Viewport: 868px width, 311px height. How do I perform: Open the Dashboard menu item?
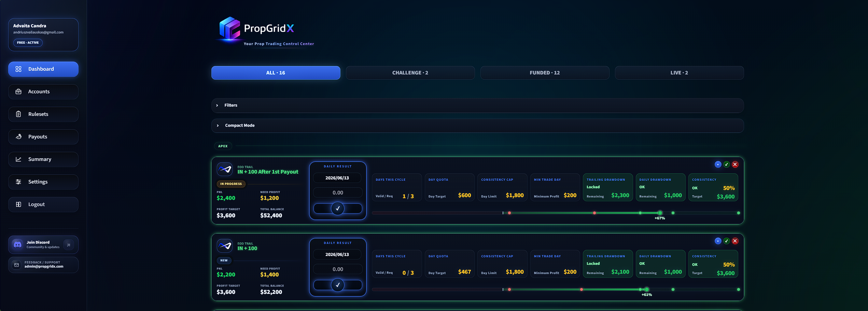pyautogui.click(x=43, y=69)
